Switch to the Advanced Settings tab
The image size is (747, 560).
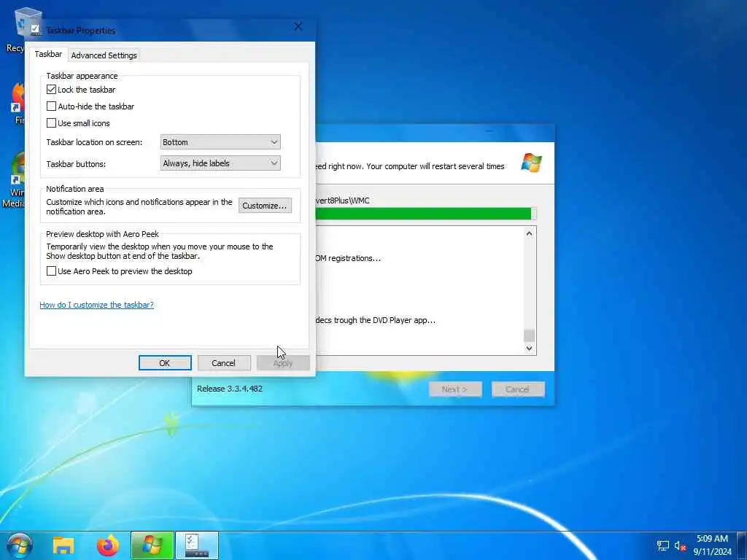click(x=104, y=55)
